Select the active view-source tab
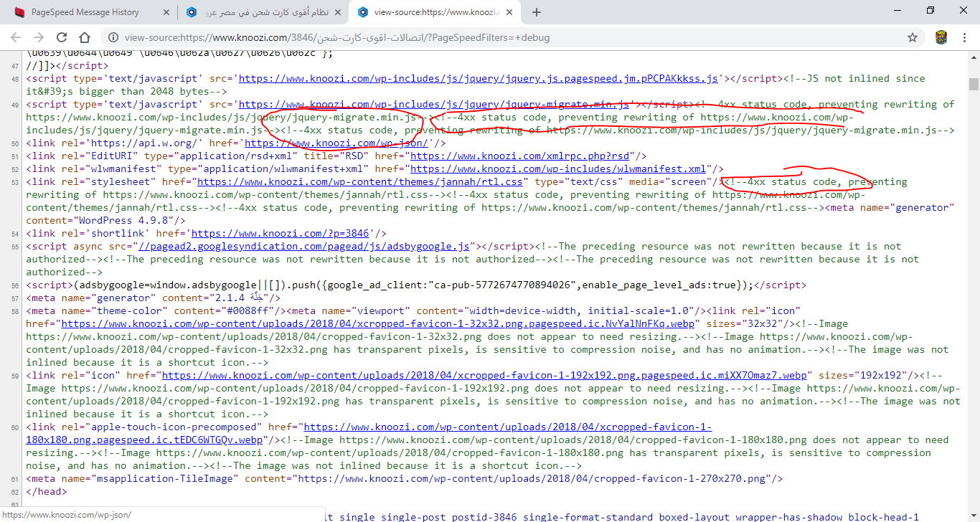 [x=436, y=12]
